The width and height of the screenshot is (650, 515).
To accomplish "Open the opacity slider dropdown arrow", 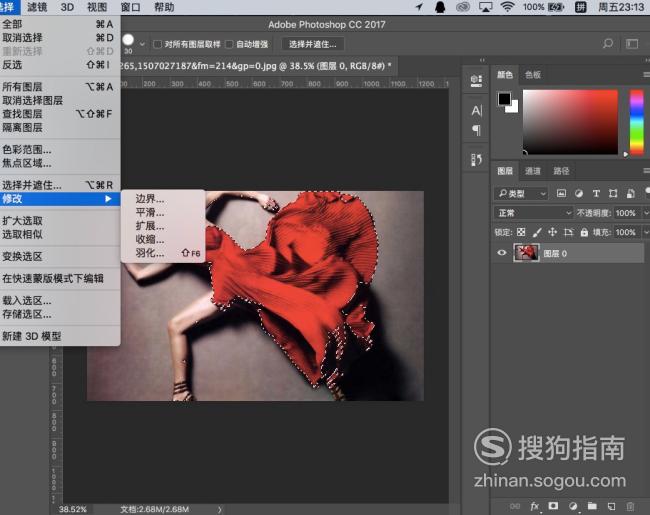I will coord(646,213).
